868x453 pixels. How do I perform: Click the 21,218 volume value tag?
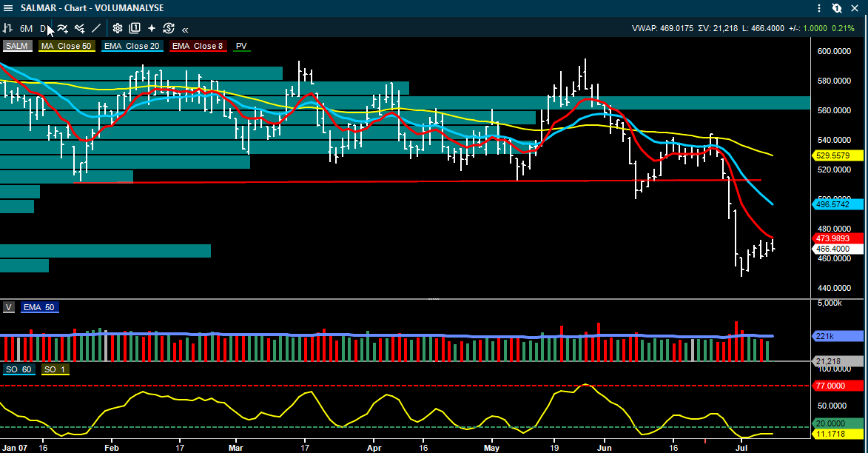pyautogui.click(x=837, y=361)
